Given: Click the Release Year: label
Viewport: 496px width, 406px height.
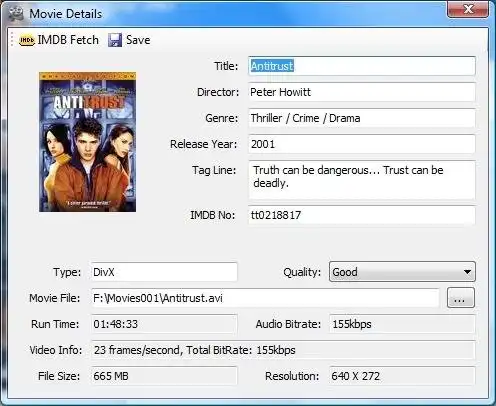Looking at the screenshot, I should pyautogui.click(x=204, y=144).
